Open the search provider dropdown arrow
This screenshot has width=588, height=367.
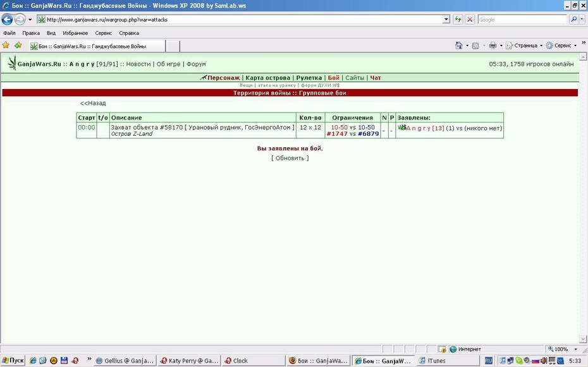tap(582, 20)
